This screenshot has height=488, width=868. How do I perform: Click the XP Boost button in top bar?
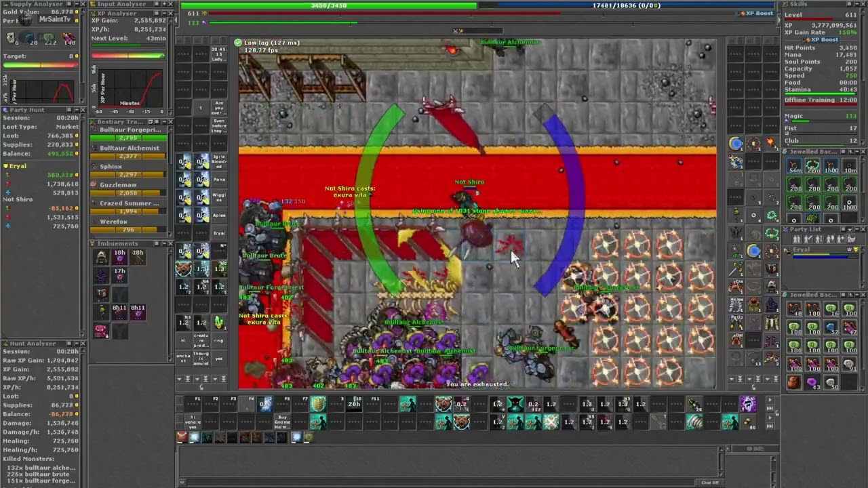coord(756,14)
